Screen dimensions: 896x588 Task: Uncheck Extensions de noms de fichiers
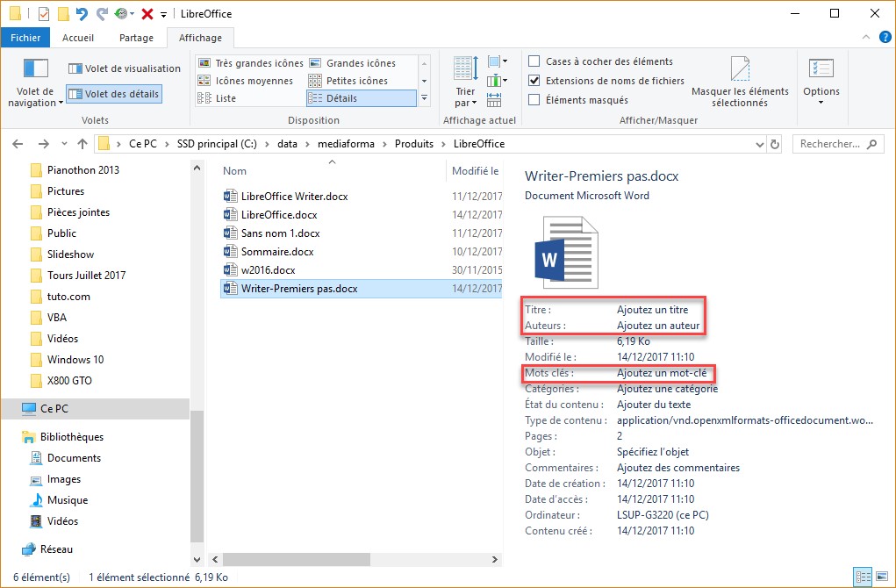[x=534, y=81]
